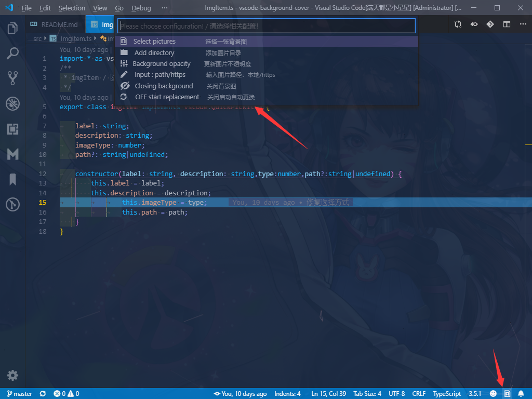Open the Bookmarks view in activity bar

click(12, 179)
